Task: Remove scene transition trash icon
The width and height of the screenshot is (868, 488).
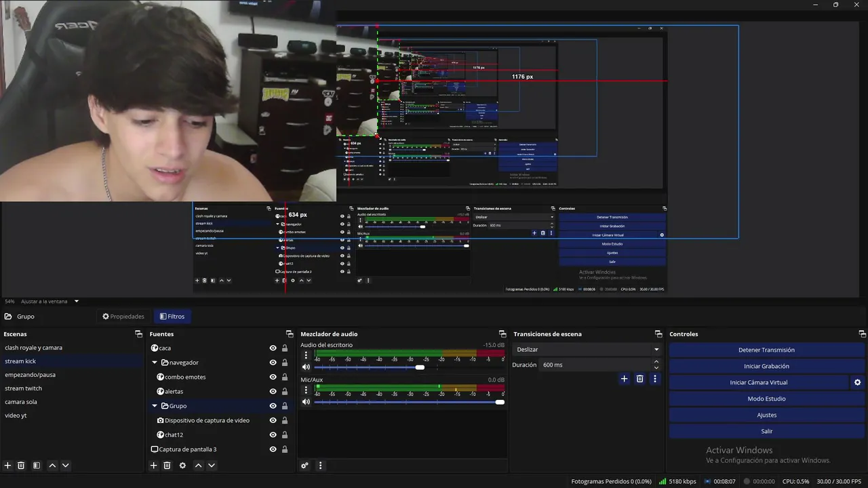Action: click(639, 379)
